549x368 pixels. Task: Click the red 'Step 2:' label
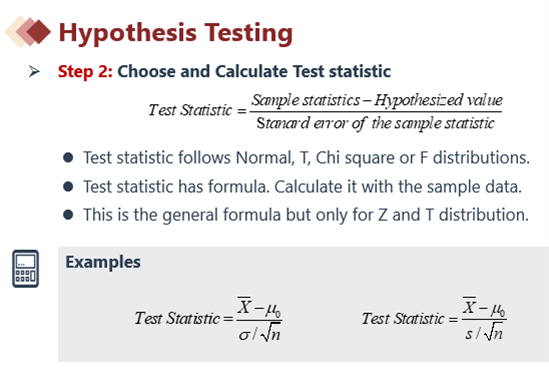pos(85,71)
